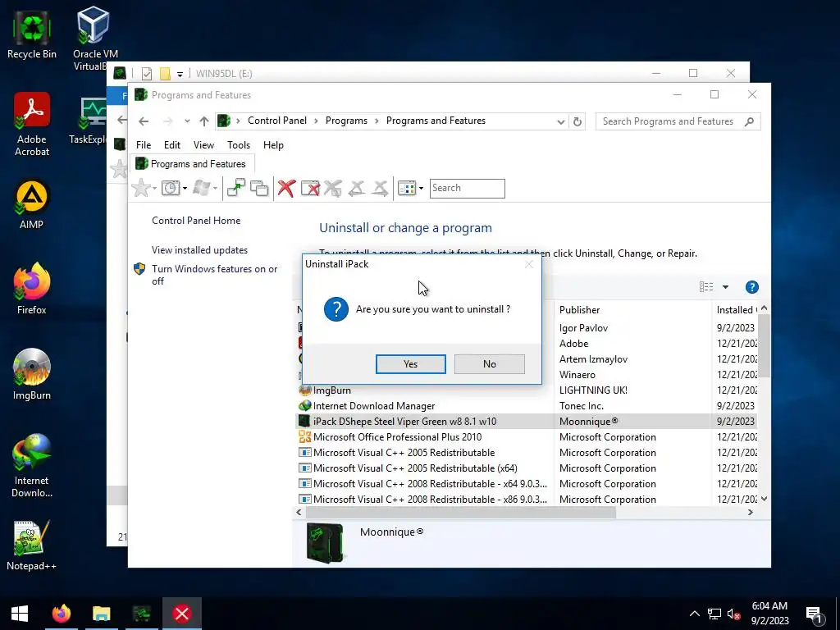Open the favorites star toolbar icon
This screenshot has width=840, height=630.
click(141, 188)
